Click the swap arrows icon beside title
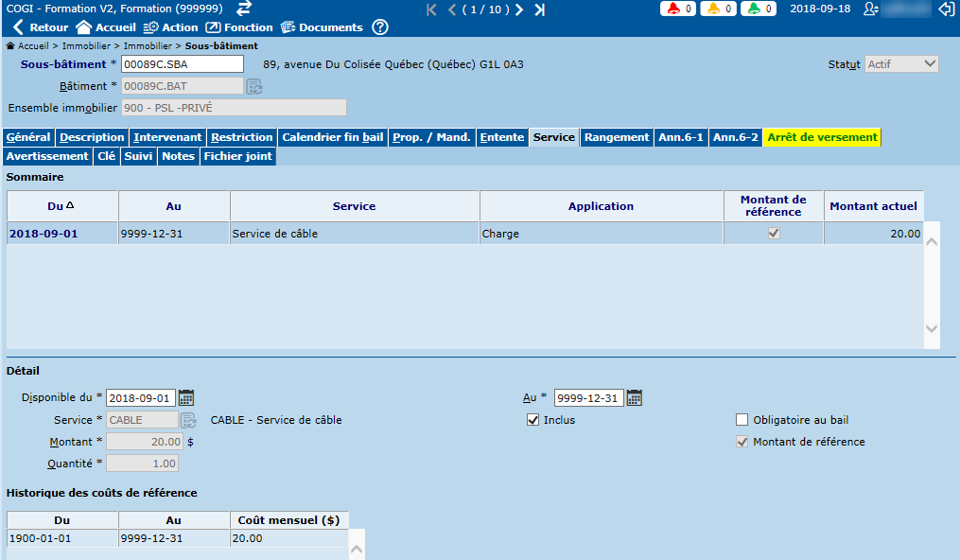Image resolution: width=960 pixels, height=560 pixels. (x=244, y=9)
